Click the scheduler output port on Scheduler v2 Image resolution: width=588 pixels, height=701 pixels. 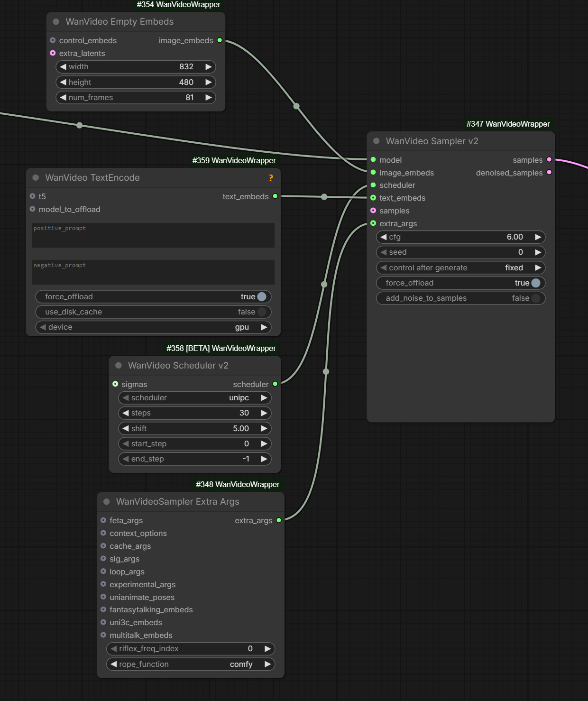(275, 384)
